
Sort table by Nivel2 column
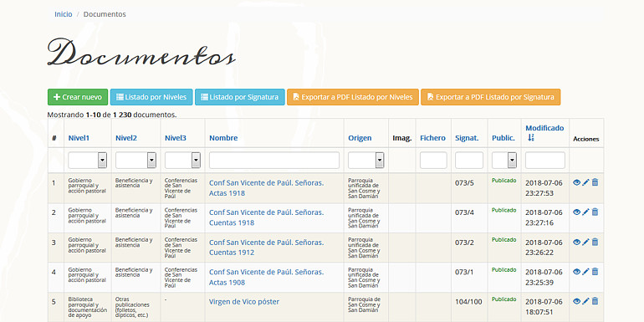tap(126, 138)
